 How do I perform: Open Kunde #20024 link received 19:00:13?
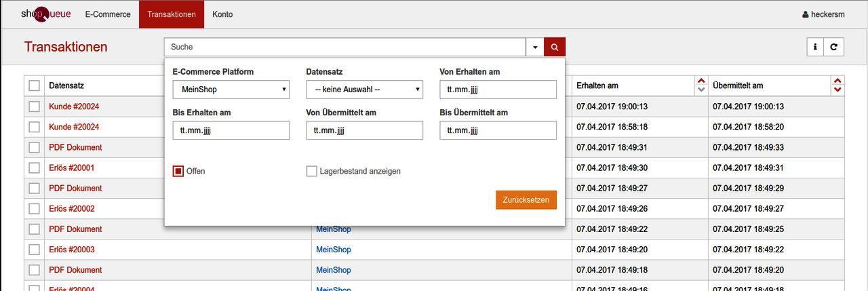pos(74,106)
